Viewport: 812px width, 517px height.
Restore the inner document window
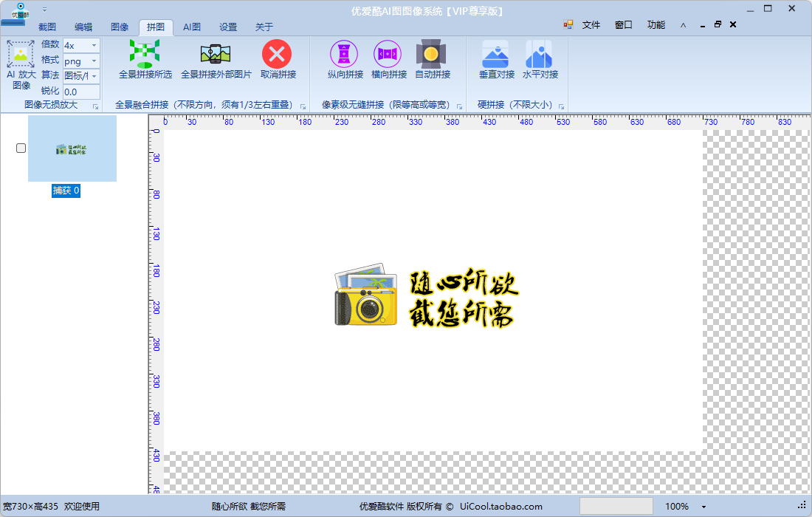pyautogui.click(x=718, y=24)
